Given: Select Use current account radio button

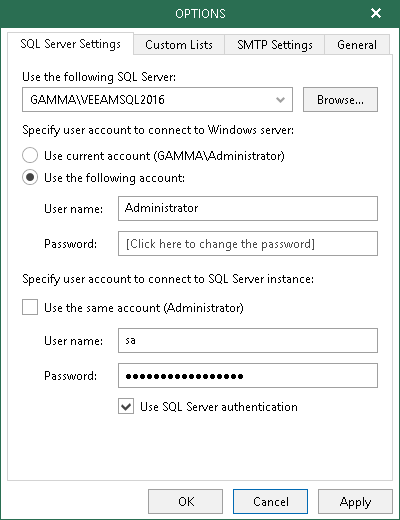Looking at the screenshot, I should click(30, 155).
